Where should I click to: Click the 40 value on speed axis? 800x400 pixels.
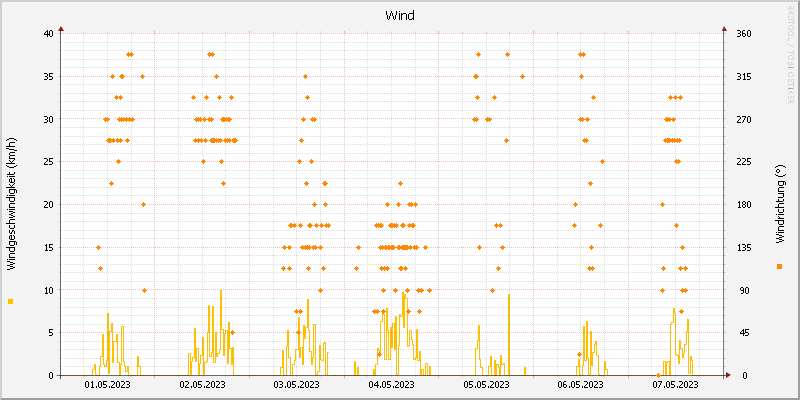(x=48, y=34)
